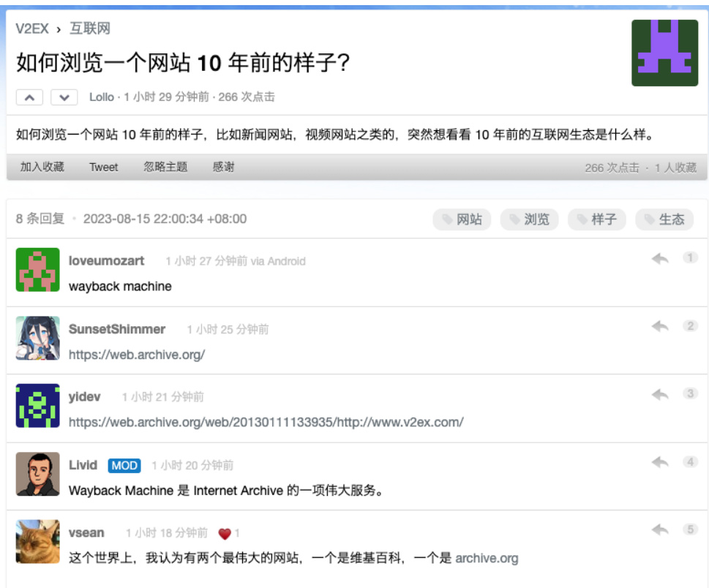The width and height of the screenshot is (709, 588).
Task: Open archive.org link in vsean's reply
Action: click(487, 559)
